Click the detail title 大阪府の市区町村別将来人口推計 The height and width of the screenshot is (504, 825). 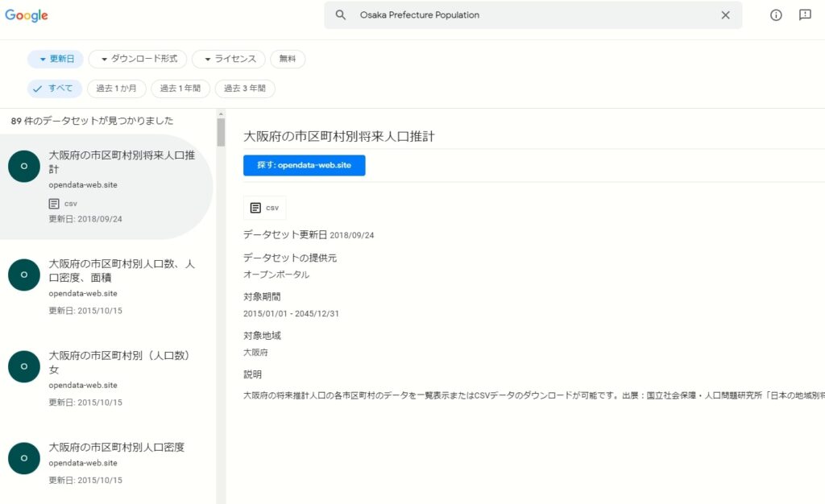339,137
